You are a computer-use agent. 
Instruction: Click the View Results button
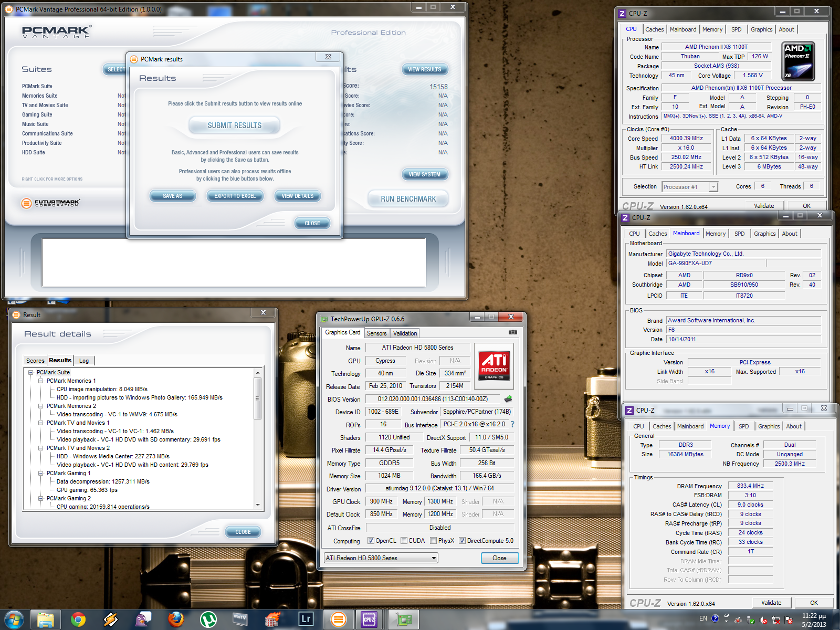[424, 69]
